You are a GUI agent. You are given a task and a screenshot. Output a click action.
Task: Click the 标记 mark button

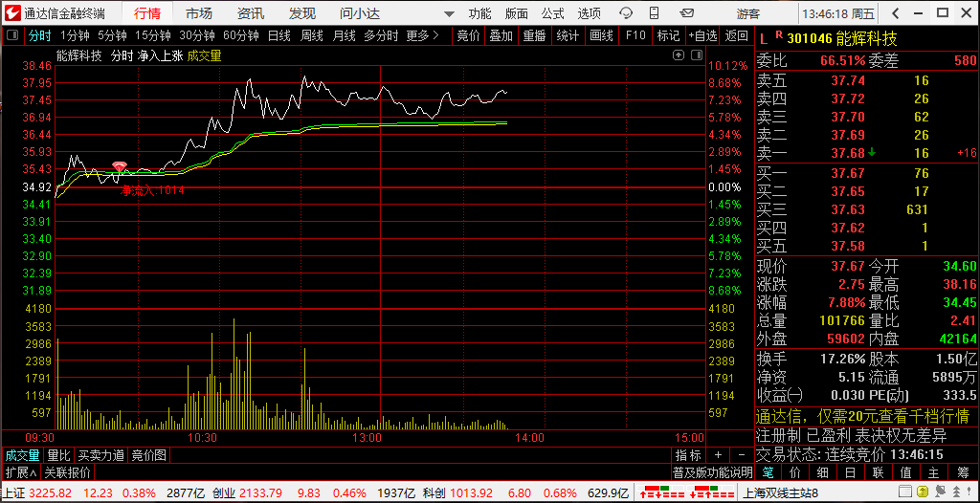(669, 35)
